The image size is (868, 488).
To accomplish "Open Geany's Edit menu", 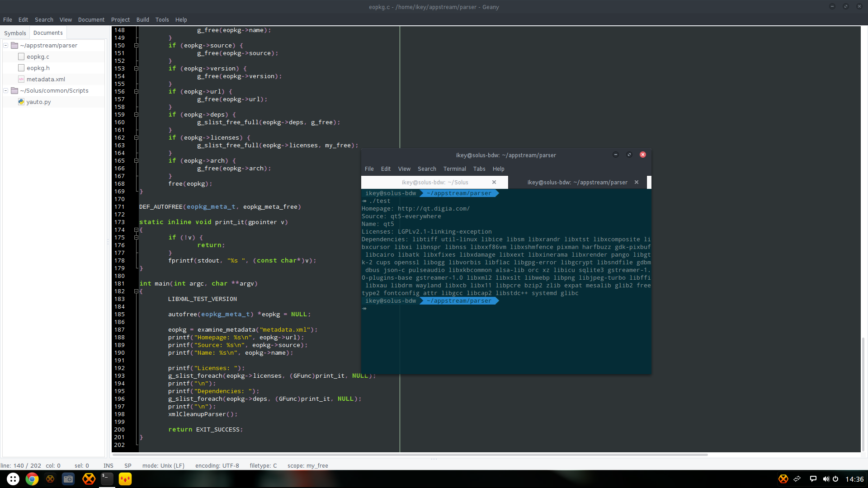I will tap(23, 19).
